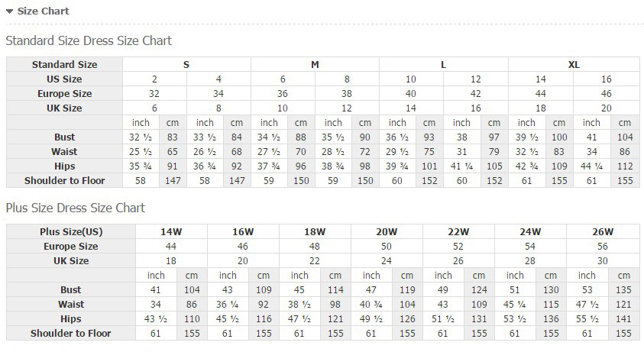Click the 20W plus size header
The height and width of the screenshot is (352, 644).
click(x=387, y=232)
